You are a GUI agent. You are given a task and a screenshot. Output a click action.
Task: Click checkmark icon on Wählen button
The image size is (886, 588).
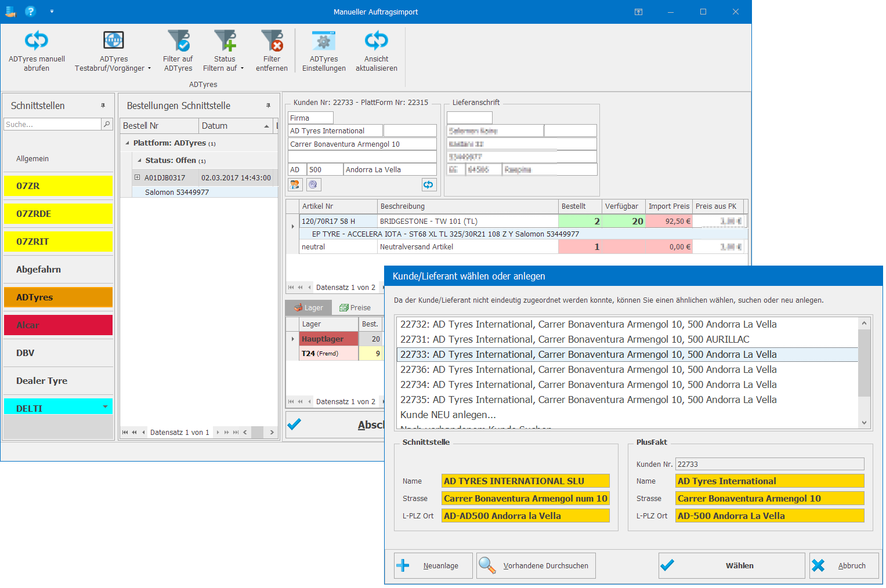pyautogui.click(x=667, y=565)
